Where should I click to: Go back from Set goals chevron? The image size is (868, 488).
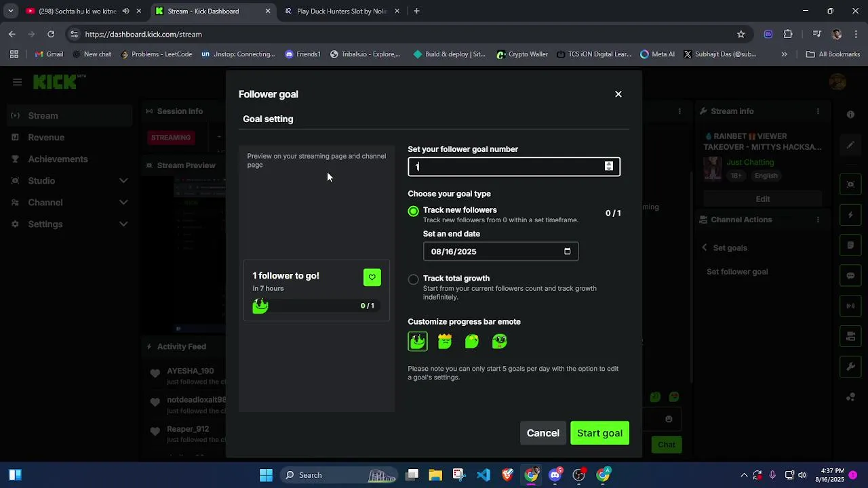tap(704, 247)
